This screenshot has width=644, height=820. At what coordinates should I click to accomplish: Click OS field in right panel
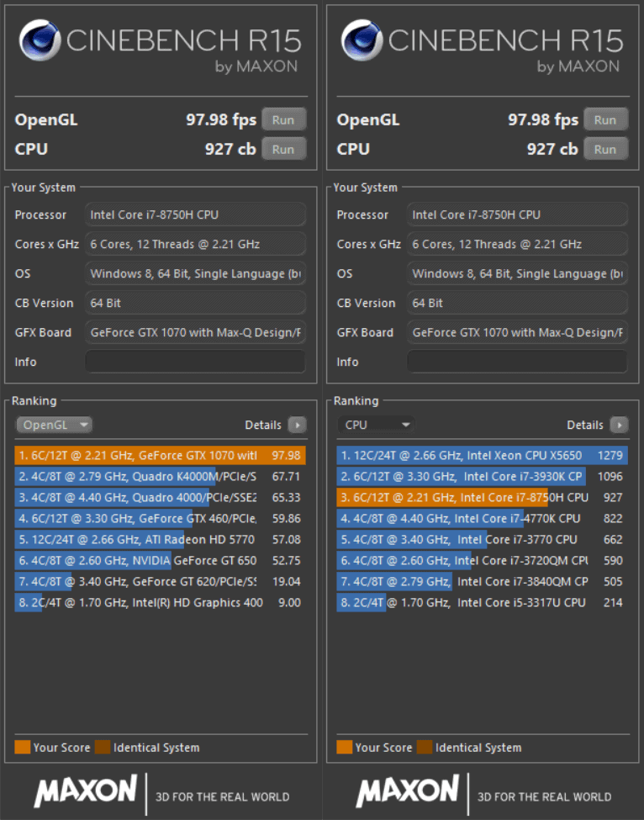pyautogui.click(x=518, y=273)
